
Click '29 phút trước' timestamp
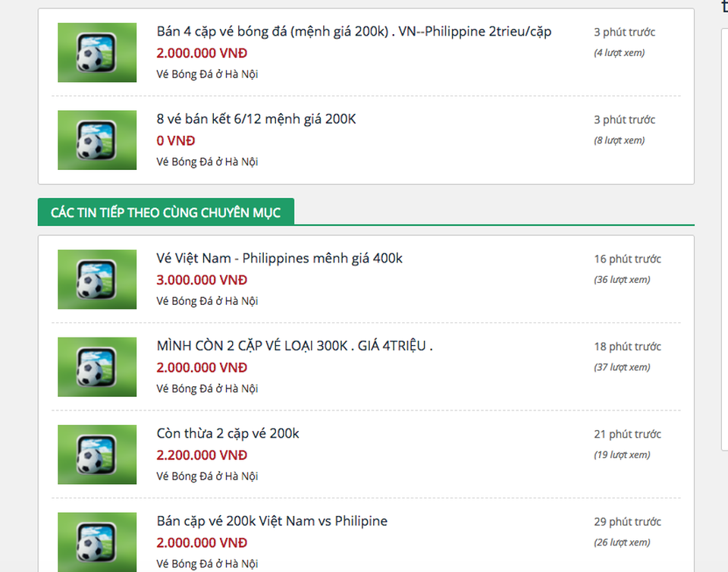[627, 522]
